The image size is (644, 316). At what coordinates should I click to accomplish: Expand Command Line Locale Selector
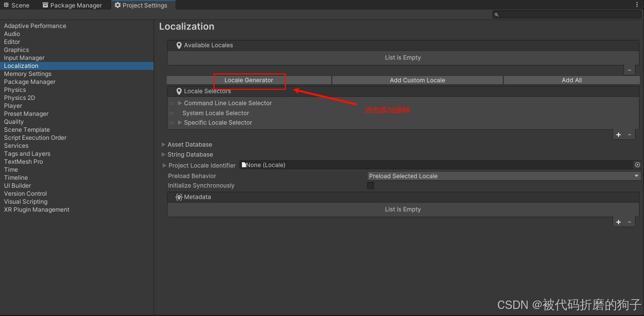pyautogui.click(x=180, y=103)
